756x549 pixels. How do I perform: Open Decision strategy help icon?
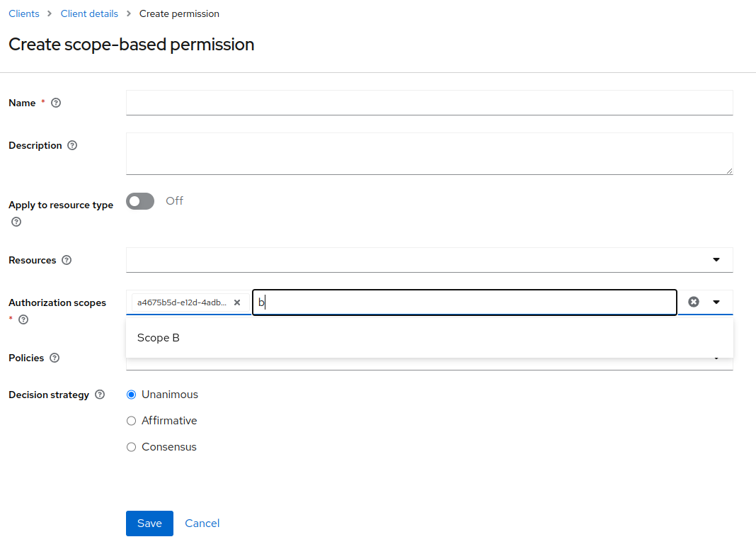click(100, 395)
